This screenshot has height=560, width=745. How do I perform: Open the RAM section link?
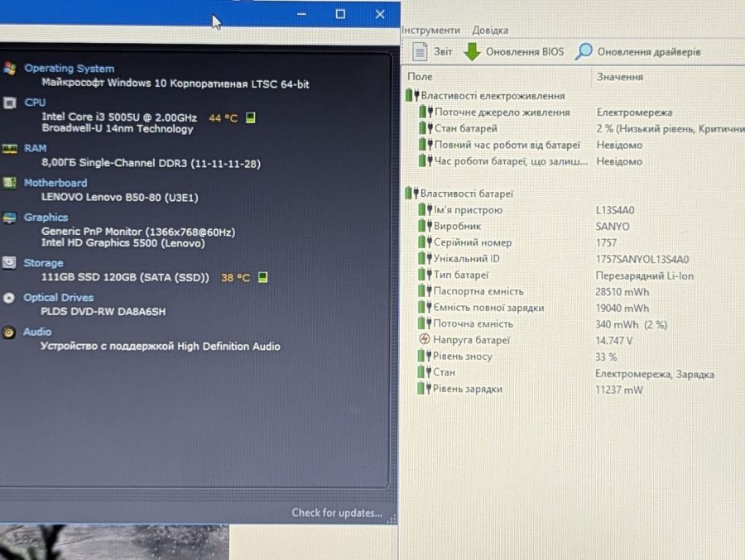click(x=35, y=148)
